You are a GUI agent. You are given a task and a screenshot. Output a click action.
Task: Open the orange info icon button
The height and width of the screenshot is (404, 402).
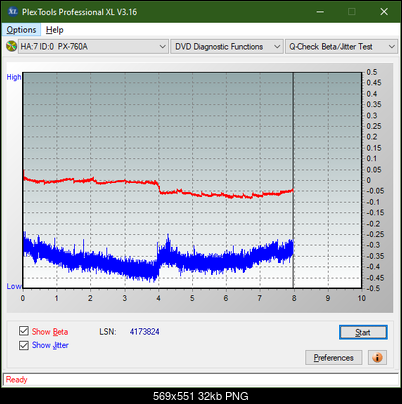377,358
